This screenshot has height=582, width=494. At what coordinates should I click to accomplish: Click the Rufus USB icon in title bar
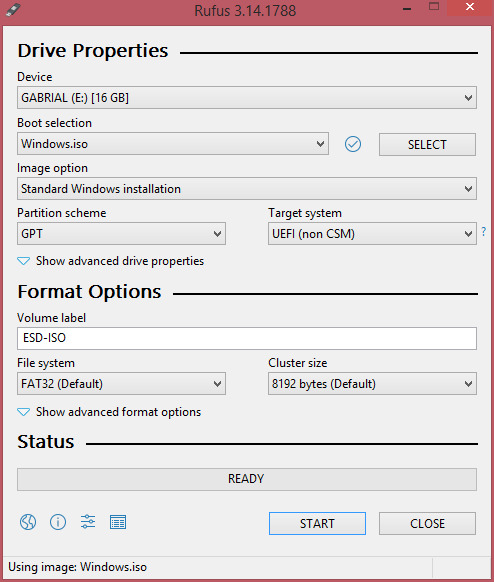(13, 9)
